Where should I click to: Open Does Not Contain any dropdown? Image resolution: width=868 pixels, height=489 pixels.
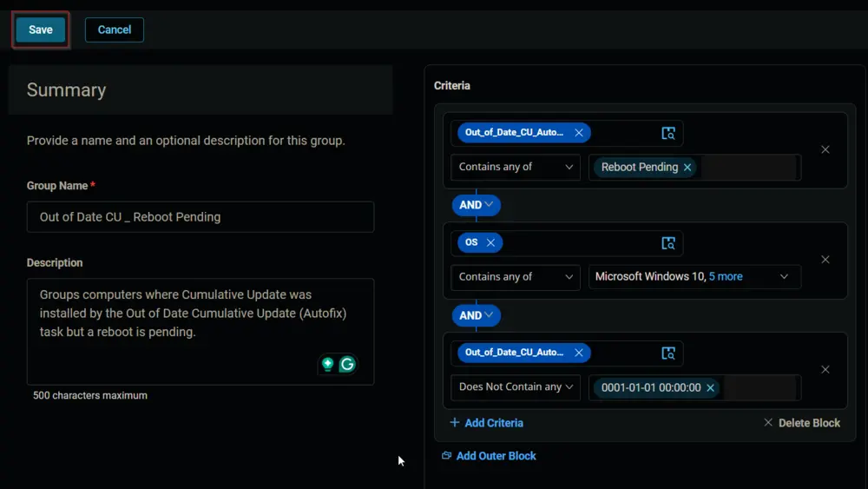pos(516,387)
